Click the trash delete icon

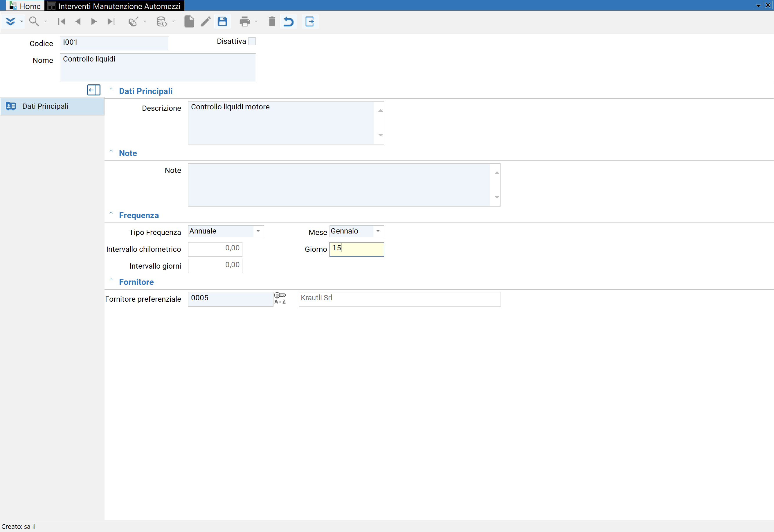tap(272, 22)
